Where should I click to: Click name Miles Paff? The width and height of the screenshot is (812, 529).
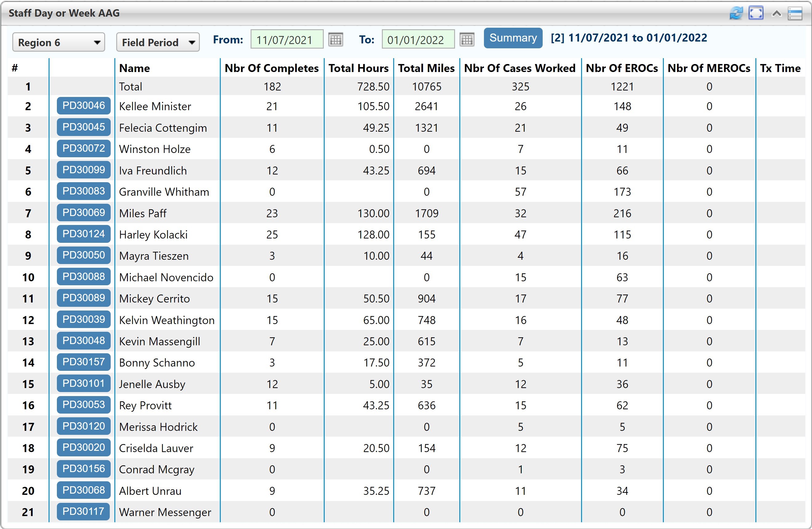click(143, 214)
